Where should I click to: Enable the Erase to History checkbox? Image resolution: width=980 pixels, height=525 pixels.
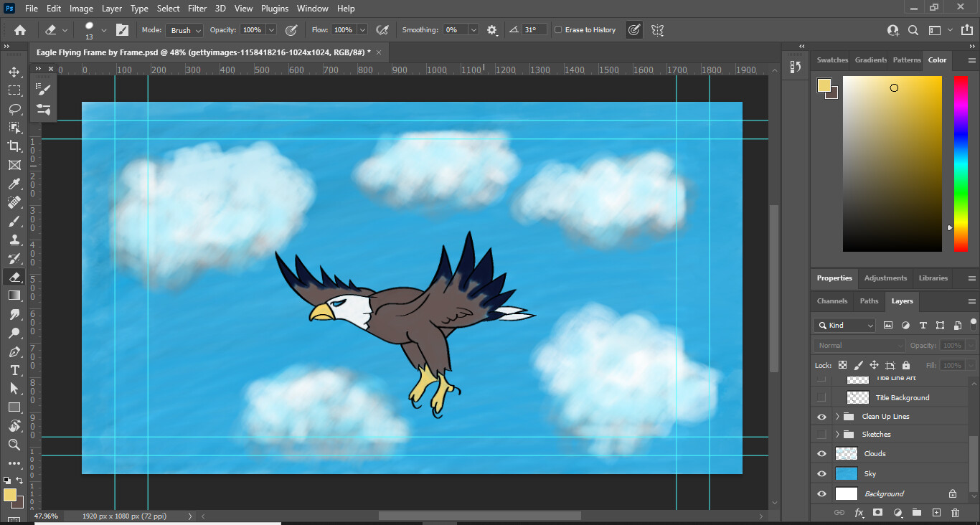tap(557, 29)
